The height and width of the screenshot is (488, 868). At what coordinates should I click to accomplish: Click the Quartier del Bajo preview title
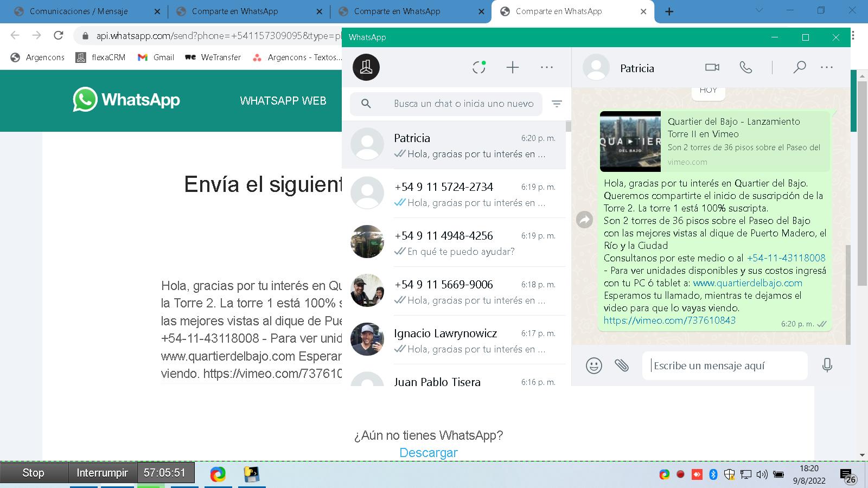pos(733,127)
